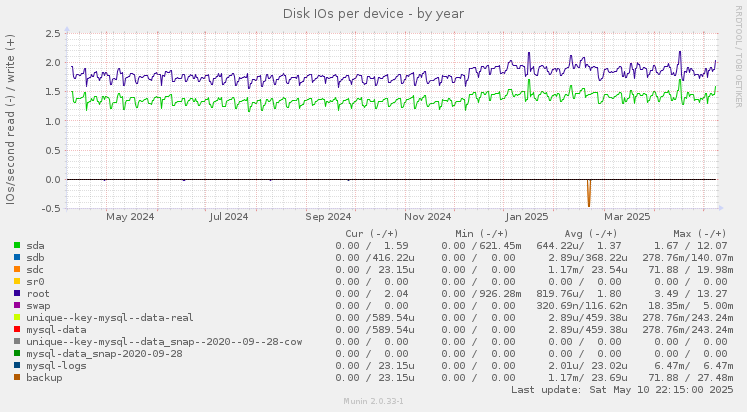Click the 'Nov 2024' x-axis label
Screen dimensions: 747x412
click(428, 217)
